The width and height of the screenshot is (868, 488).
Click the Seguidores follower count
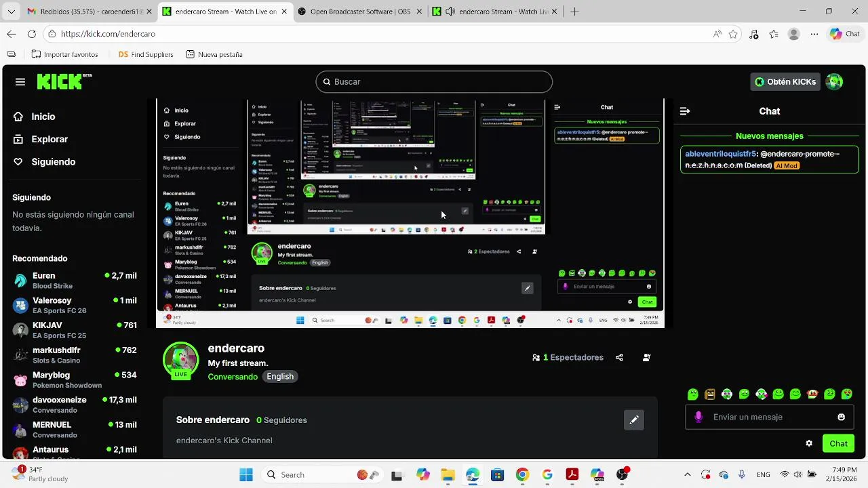point(281,420)
